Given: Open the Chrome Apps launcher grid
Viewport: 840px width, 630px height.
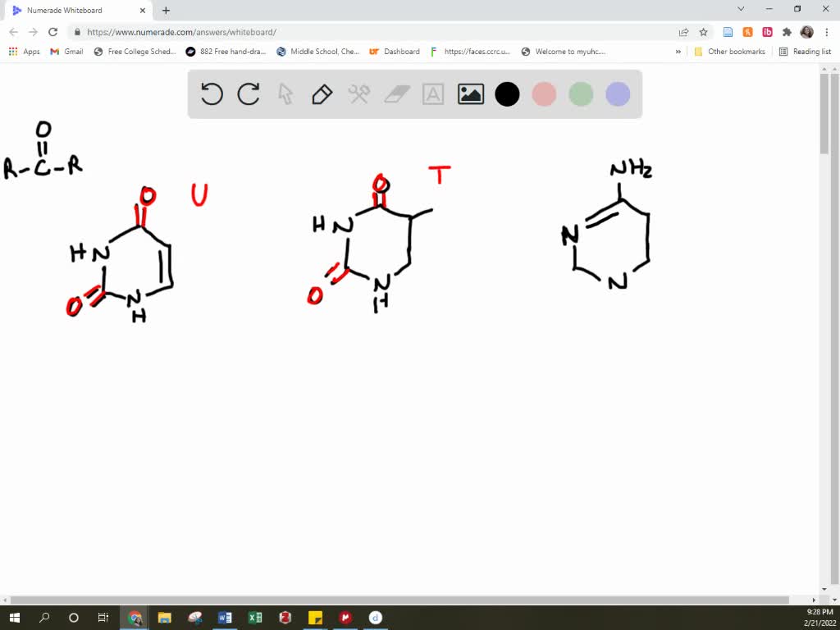Looking at the screenshot, I should tap(13, 51).
